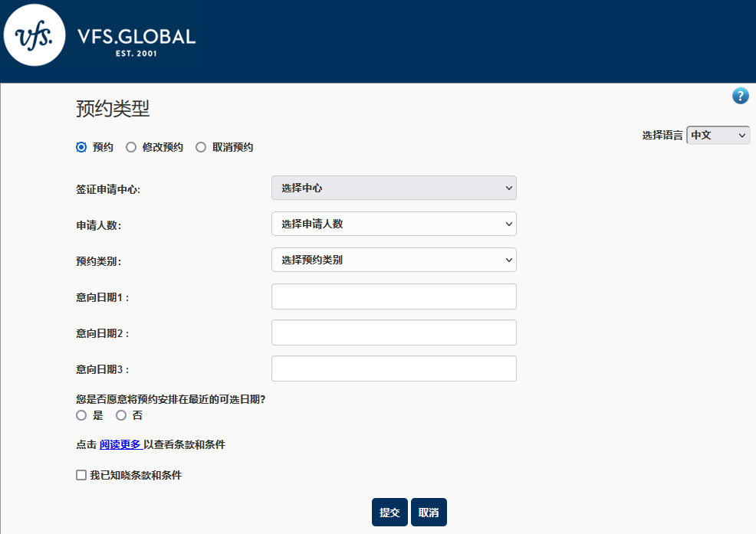756x534 pixels.
Task: Click the VFS Global logo
Action: tap(100, 35)
